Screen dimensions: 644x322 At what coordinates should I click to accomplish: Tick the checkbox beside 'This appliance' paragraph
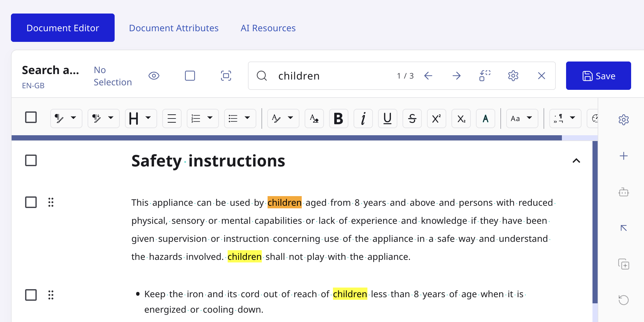(x=31, y=202)
